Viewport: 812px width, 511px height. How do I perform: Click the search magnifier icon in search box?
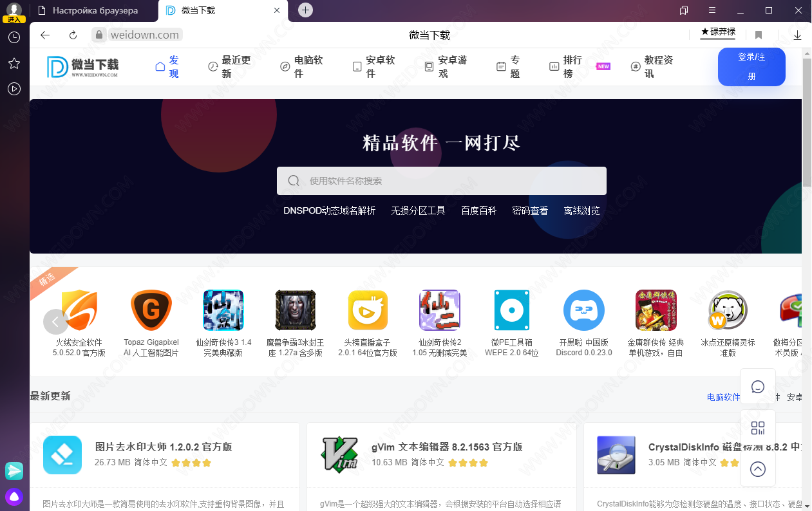(294, 181)
